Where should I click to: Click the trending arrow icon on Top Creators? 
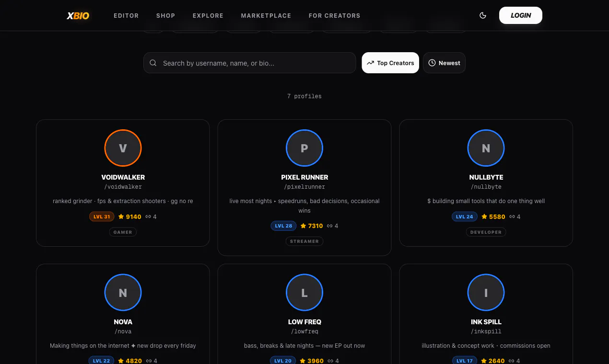(371, 63)
